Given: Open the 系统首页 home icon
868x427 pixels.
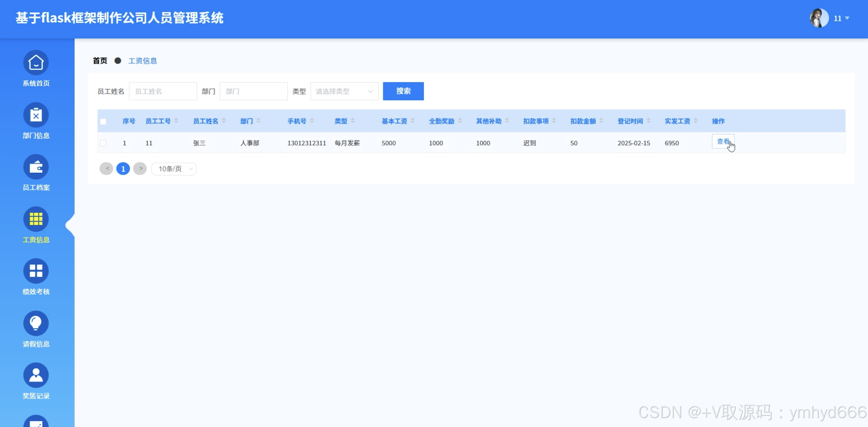Looking at the screenshot, I should (36, 63).
